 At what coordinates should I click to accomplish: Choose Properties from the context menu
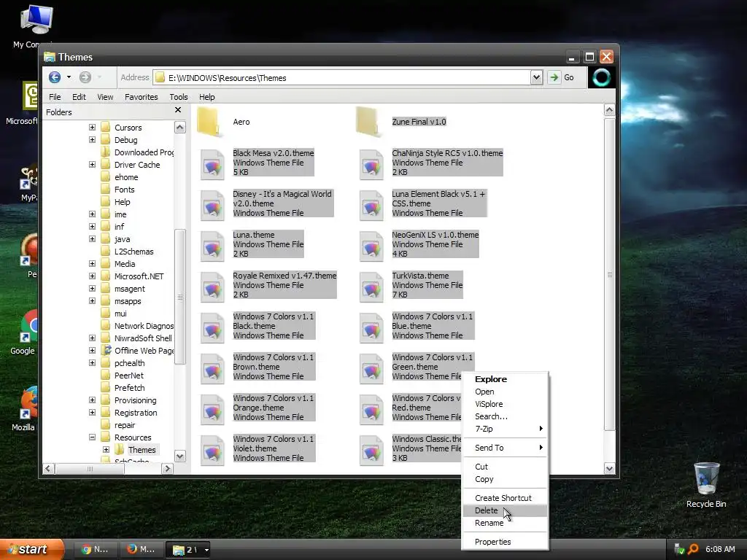point(505,542)
